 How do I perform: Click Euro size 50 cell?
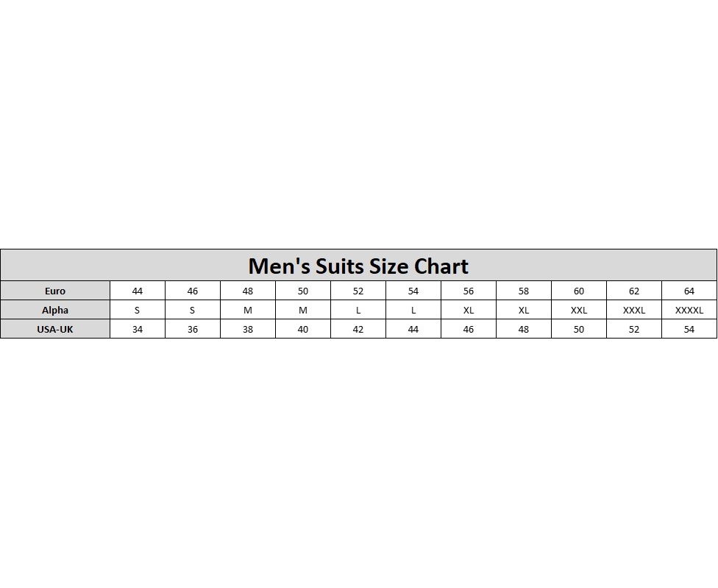click(303, 291)
